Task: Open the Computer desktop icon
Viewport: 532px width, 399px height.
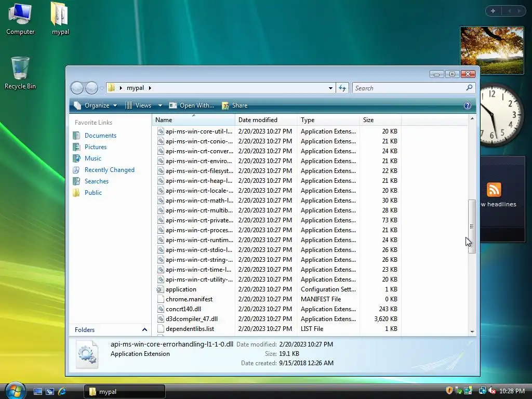Action: pos(20,18)
